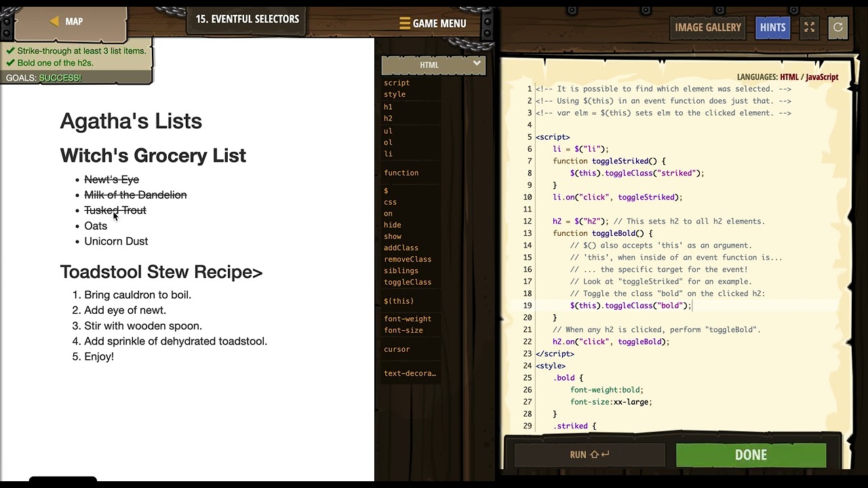
Task: Click line number 26 in the gutter
Action: 528,390
